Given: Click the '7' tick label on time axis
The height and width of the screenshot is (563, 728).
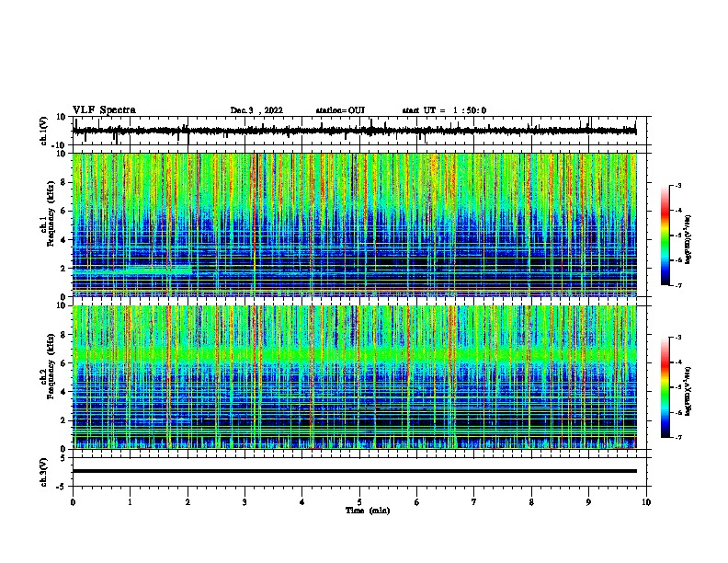Looking at the screenshot, I should [474, 502].
